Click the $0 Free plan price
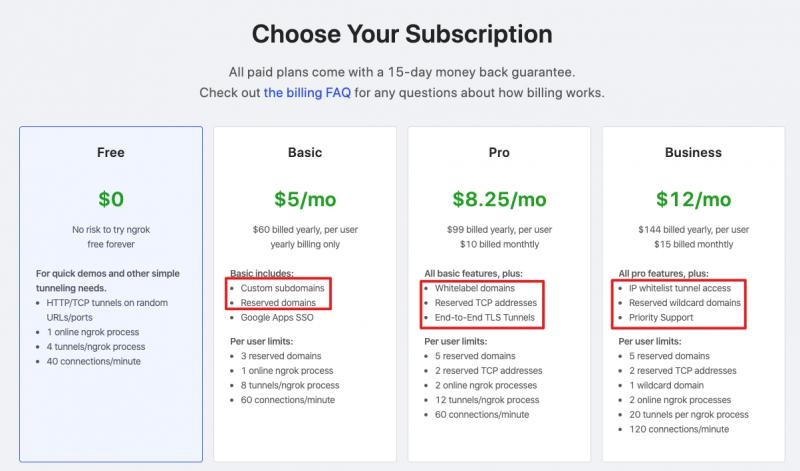This screenshot has width=800, height=471. point(110,199)
